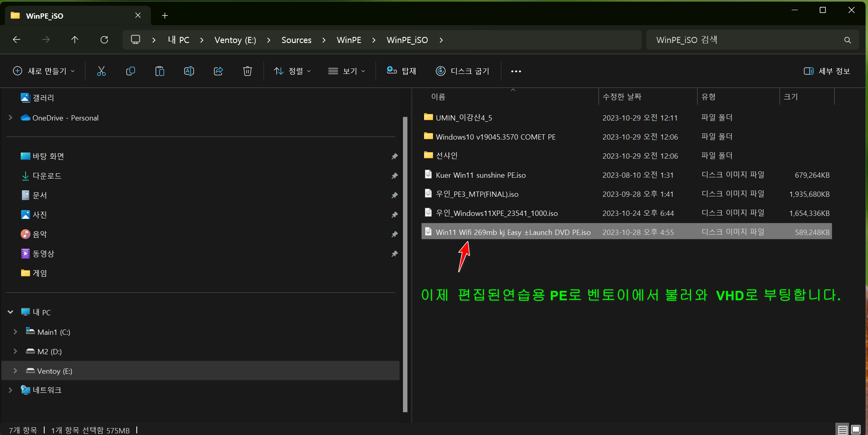Select 우인_Windows11XPE_23541_1000.iso file
Screen dimensions: 868x435
pyautogui.click(x=627, y=213)
